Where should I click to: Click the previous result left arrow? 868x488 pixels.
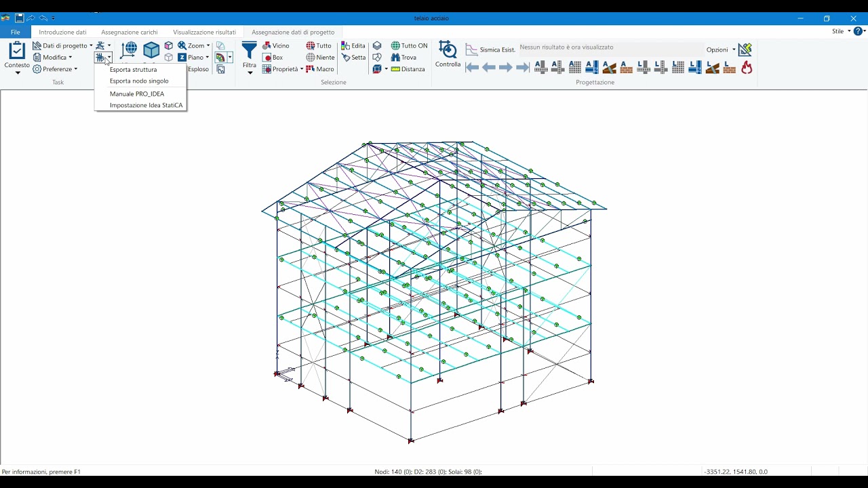click(489, 67)
